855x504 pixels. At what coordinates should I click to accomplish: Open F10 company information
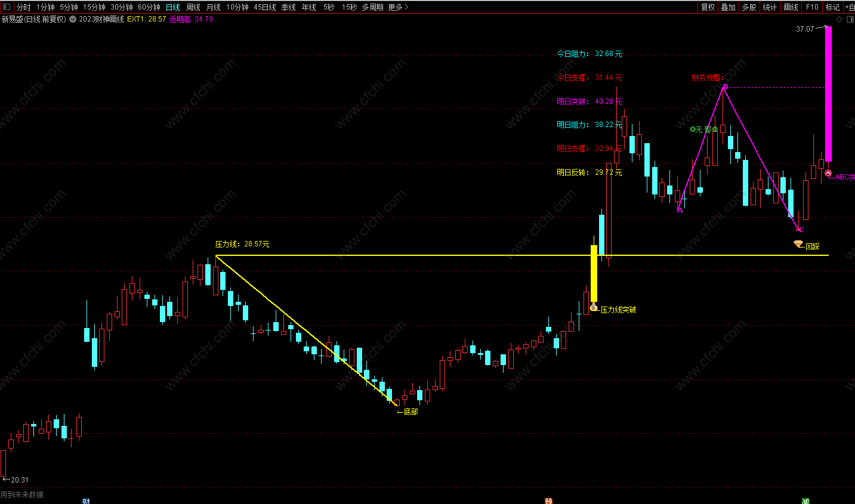(812, 7)
